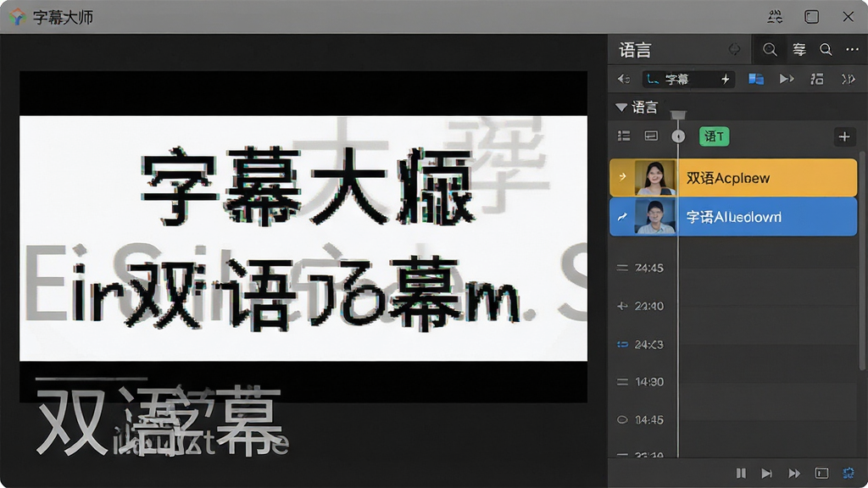The width and height of the screenshot is (868, 488).
Task: Click the vertical scrollbar in the track list
Action: coord(861,260)
